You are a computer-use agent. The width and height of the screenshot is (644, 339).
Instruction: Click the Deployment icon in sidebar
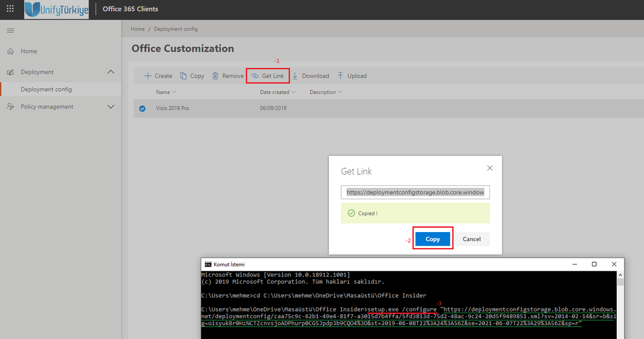coord(10,72)
